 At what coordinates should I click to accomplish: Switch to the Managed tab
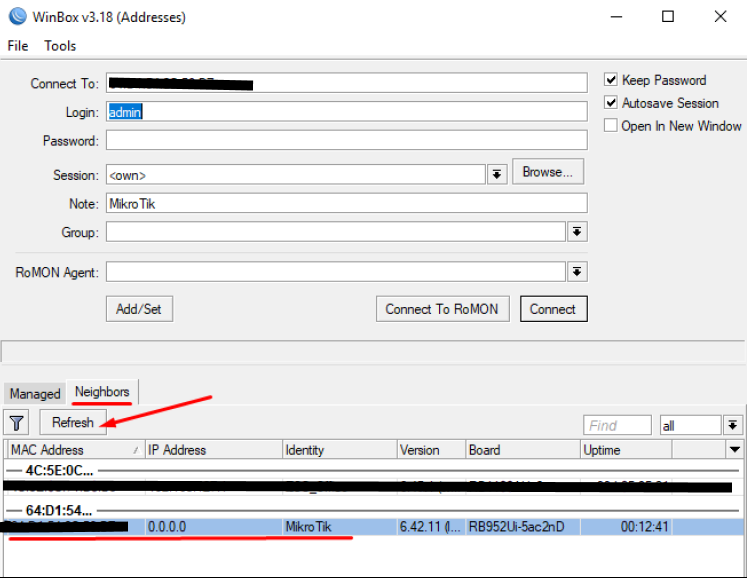(x=35, y=394)
